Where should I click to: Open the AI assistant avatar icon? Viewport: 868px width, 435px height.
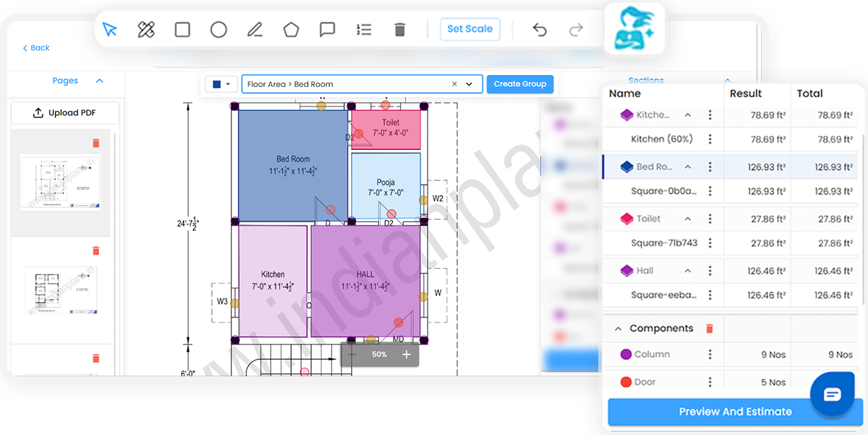point(634,28)
